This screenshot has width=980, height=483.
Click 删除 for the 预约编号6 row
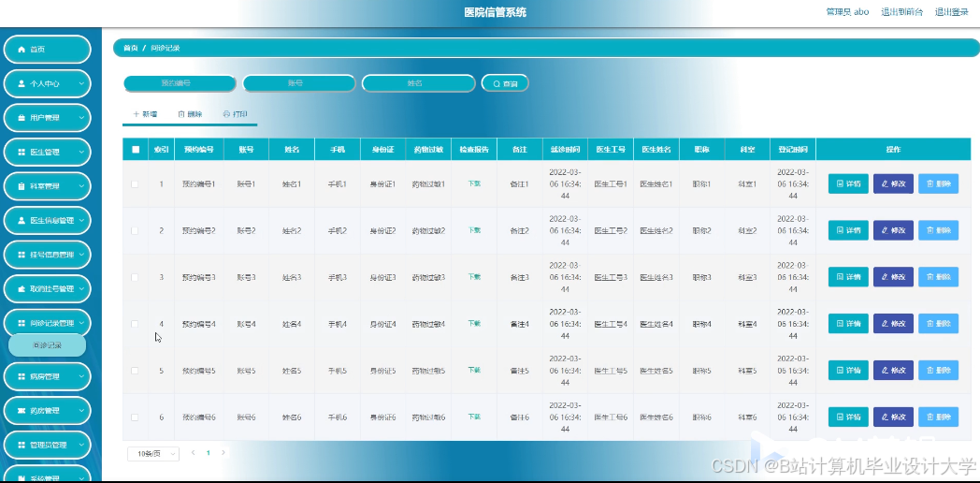click(x=938, y=417)
